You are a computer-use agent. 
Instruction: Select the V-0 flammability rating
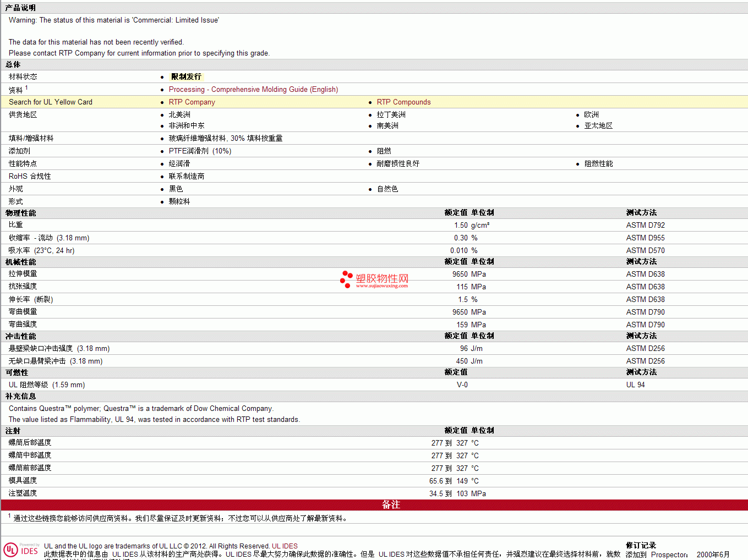click(462, 385)
